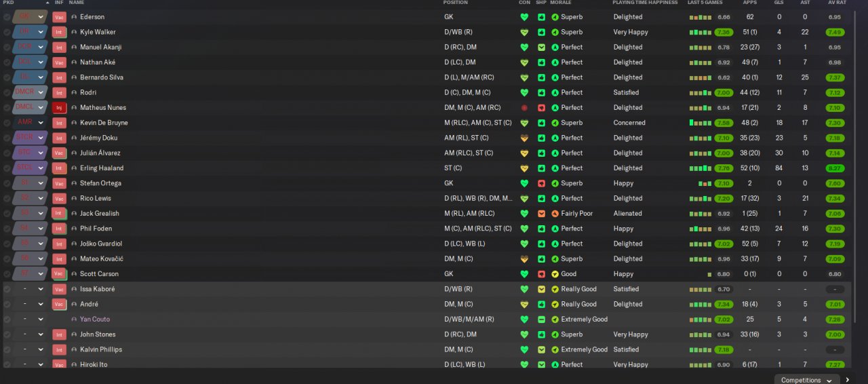Image resolution: width=868 pixels, height=384 pixels.
Task: Click Julián Álvarez's Vac status icon
Action: click(60, 153)
